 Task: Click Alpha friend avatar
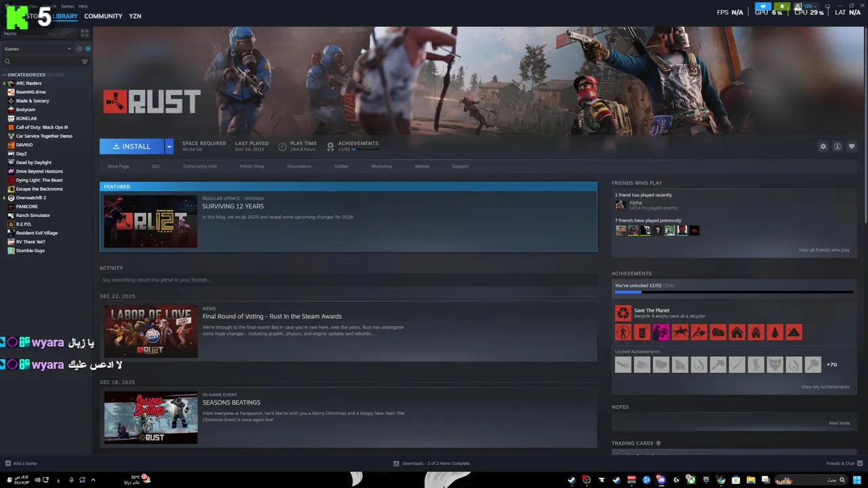coord(620,205)
